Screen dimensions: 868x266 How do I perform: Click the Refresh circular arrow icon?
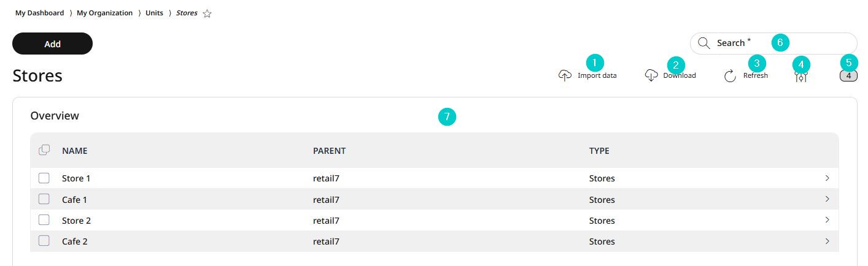pyautogui.click(x=730, y=76)
